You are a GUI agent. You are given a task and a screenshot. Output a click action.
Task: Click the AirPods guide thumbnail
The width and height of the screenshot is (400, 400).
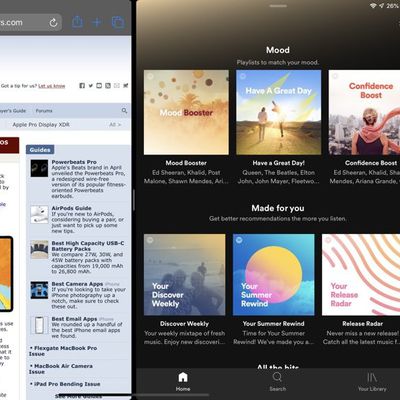tap(39, 215)
